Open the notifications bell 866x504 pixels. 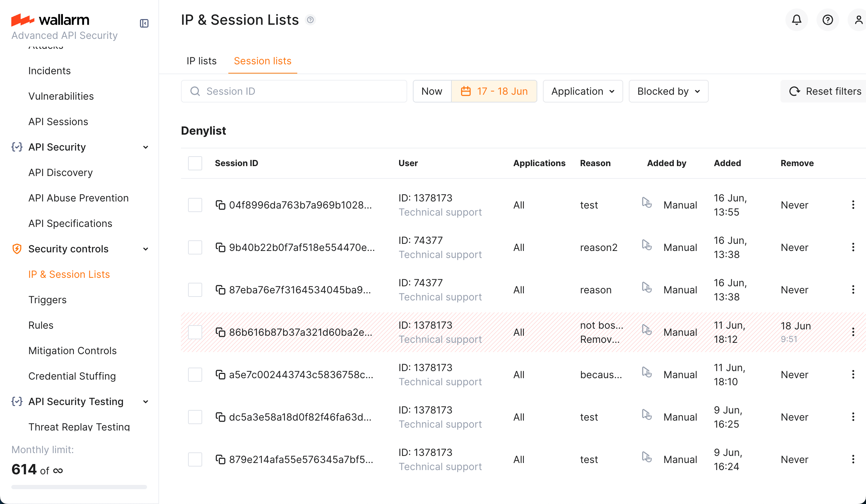pyautogui.click(x=796, y=20)
